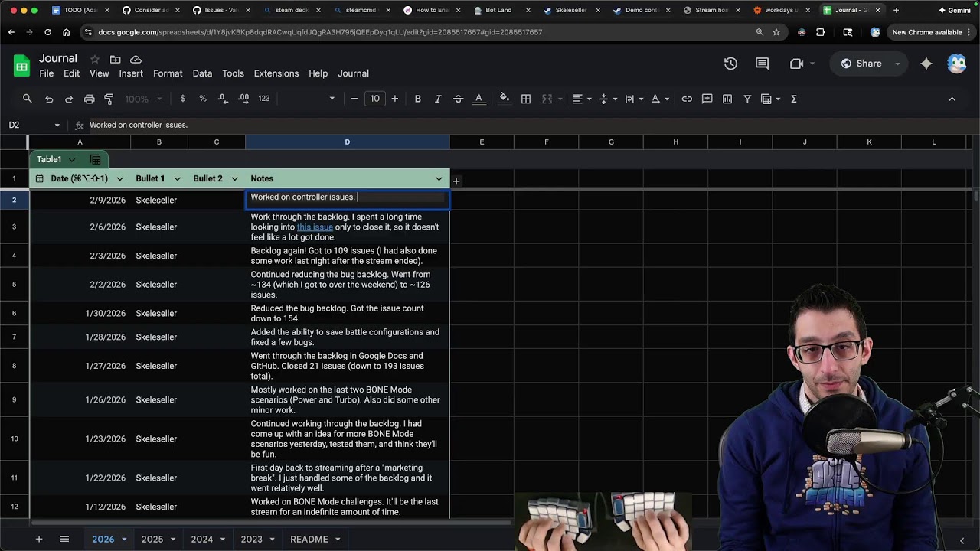The height and width of the screenshot is (551, 980).
Task: Follow the 'this issue' link
Action: coord(315,227)
